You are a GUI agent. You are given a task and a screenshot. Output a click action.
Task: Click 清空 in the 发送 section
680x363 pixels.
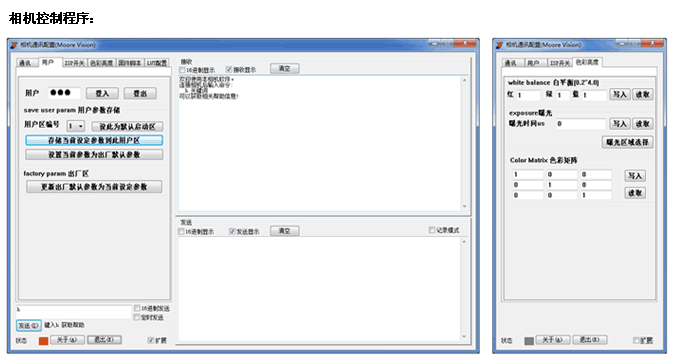coord(284,231)
